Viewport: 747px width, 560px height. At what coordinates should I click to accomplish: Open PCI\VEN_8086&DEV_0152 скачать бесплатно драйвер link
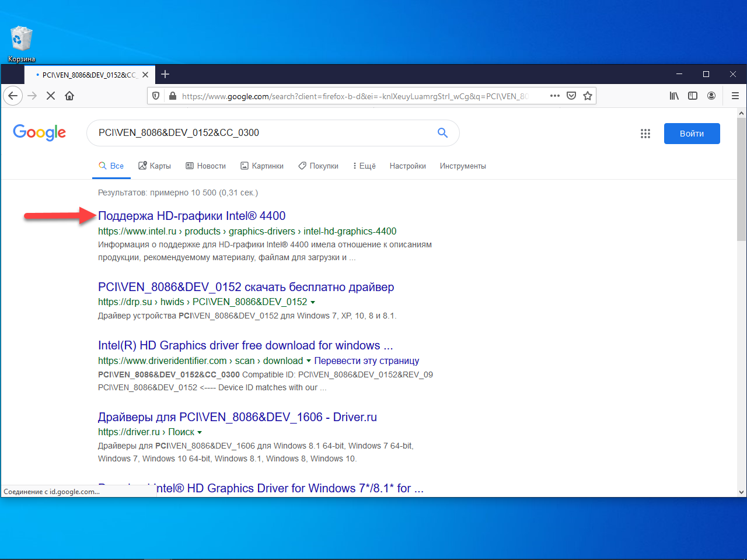[x=246, y=287]
